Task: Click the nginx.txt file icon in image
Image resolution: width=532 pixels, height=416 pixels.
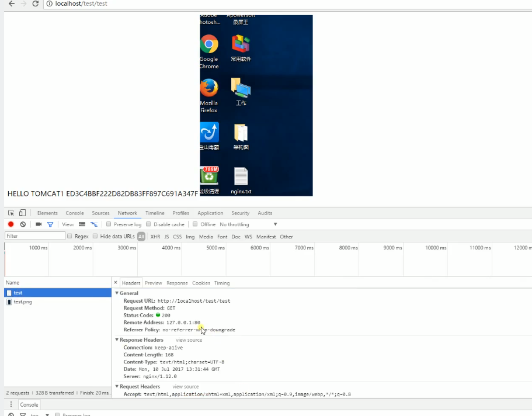Action: point(241,176)
